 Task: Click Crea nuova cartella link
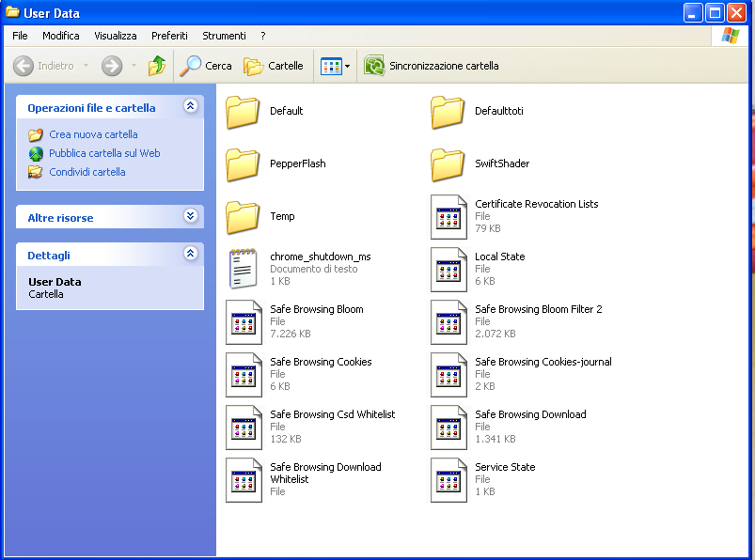tap(93, 134)
